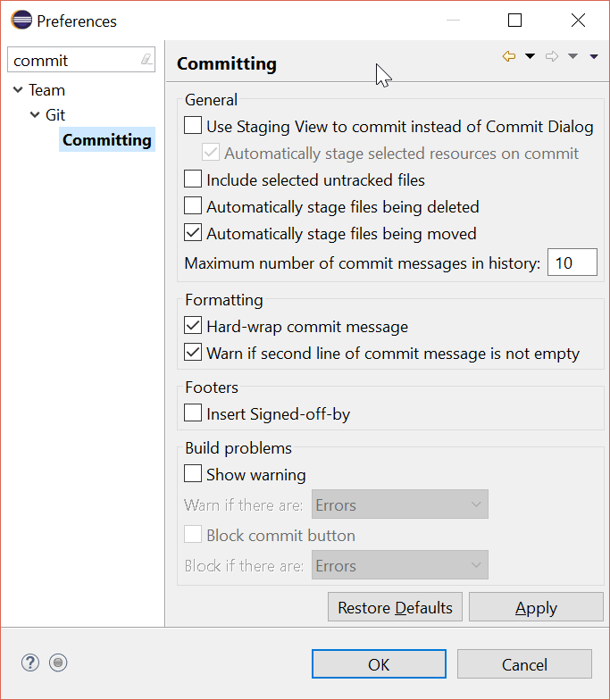Open the preferences view menu triangle
The height and width of the screenshot is (700, 610).
click(x=593, y=56)
